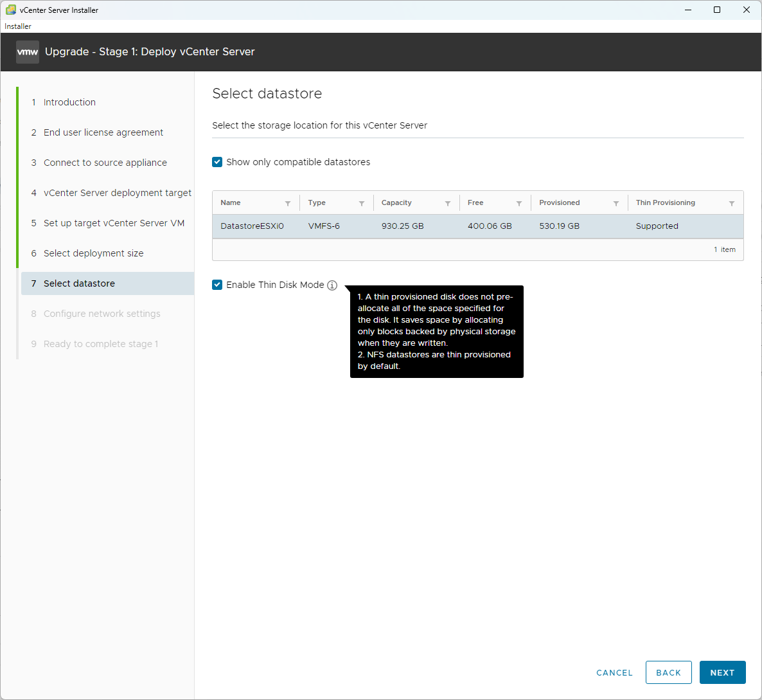Open the Thin Provisioning filter dropdown

point(732,202)
